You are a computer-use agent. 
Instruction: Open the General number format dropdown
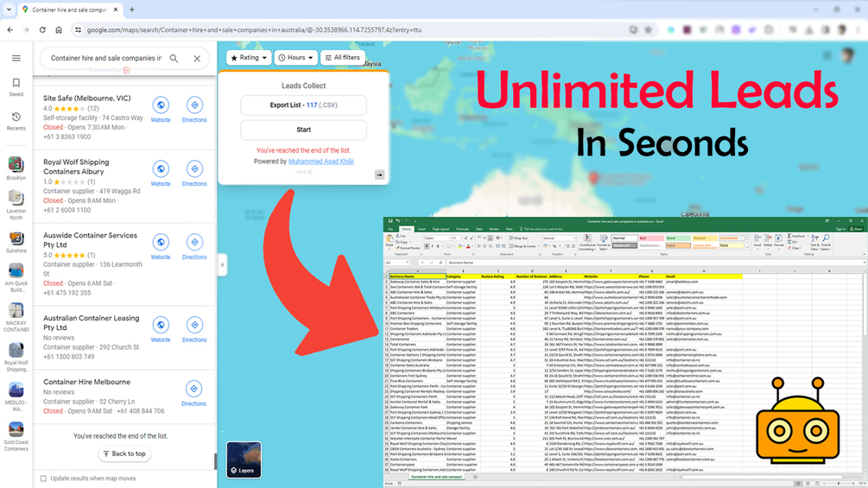[574, 238]
